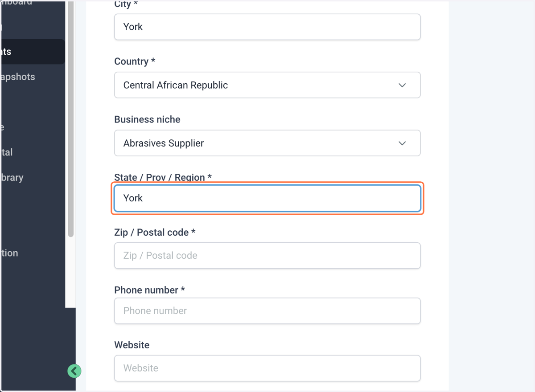This screenshot has width=535, height=392.
Task: Click the Website input field
Action: point(267,368)
